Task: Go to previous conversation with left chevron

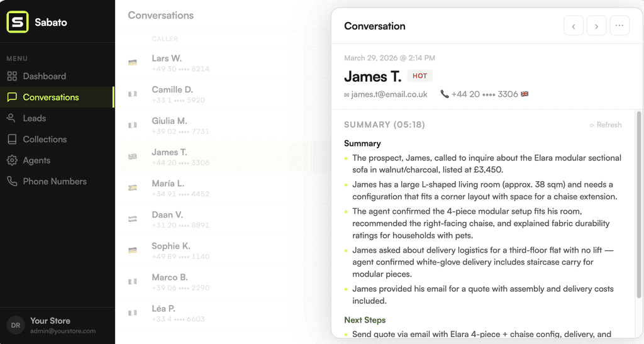Action: (574, 26)
